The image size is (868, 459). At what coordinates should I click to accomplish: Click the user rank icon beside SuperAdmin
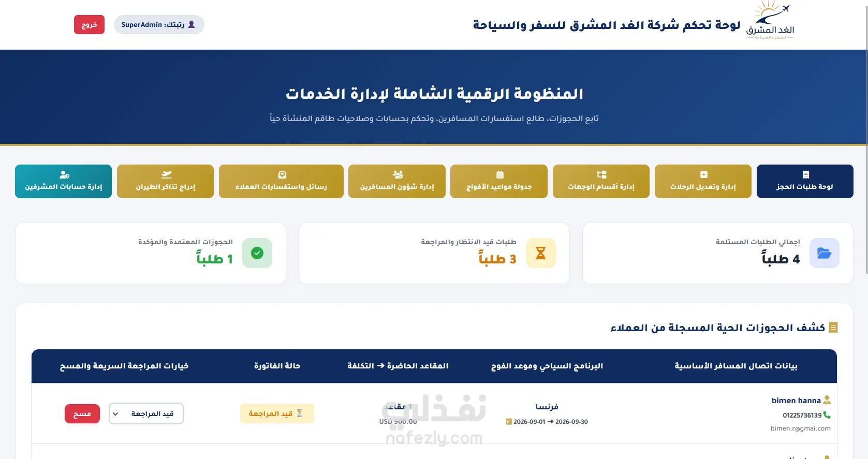click(192, 24)
